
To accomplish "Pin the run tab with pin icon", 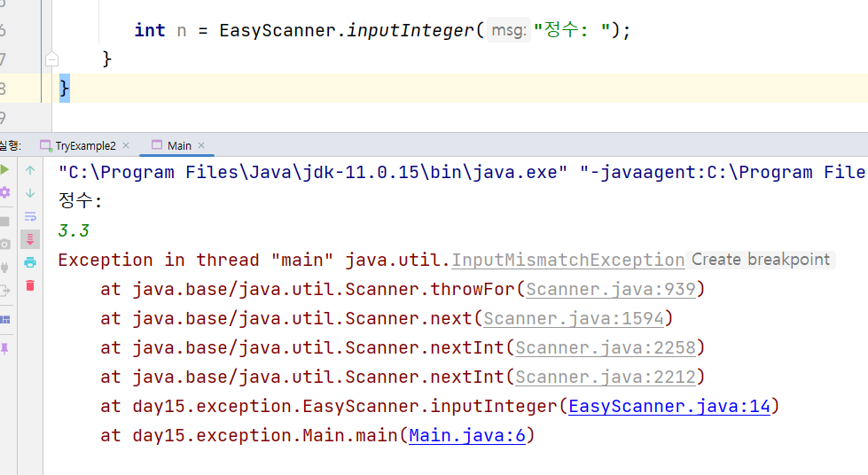I will click(x=4, y=348).
